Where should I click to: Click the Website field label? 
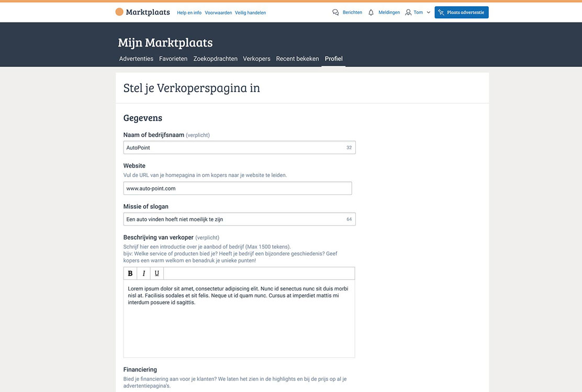[x=135, y=165]
